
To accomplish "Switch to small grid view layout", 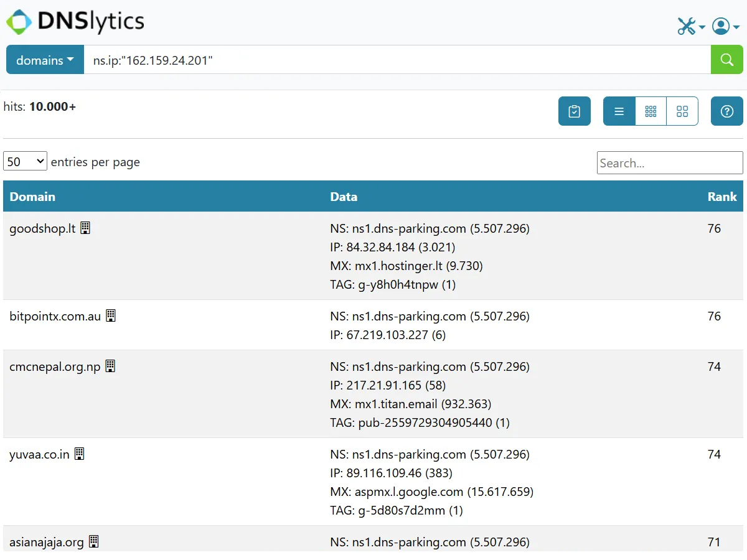I will pyautogui.click(x=651, y=111).
